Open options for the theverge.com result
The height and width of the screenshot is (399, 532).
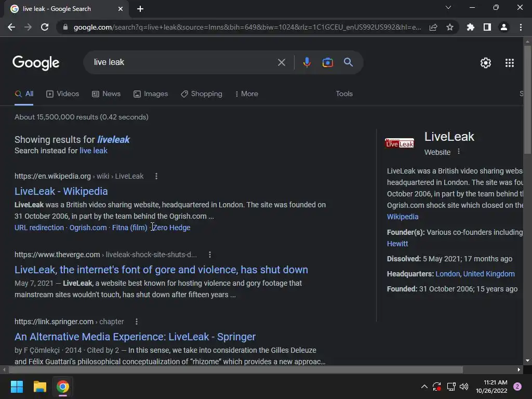click(x=210, y=255)
